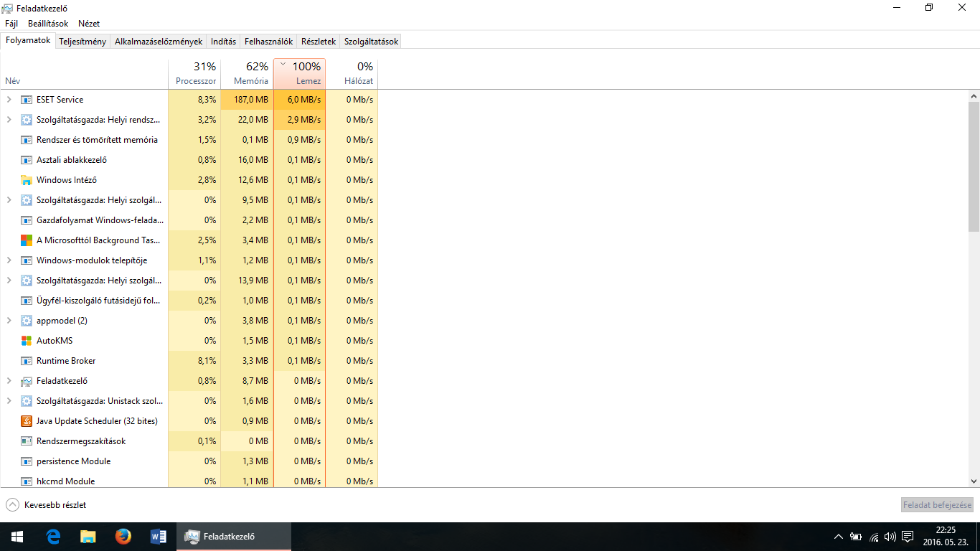Click the hkcmd Module icon
This screenshot has width=980, height=551.
(x=27, y=481)
